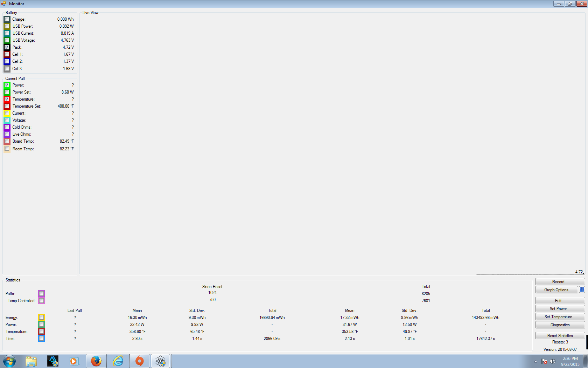Open Action Center flag icon in tray

pos(544,361)
